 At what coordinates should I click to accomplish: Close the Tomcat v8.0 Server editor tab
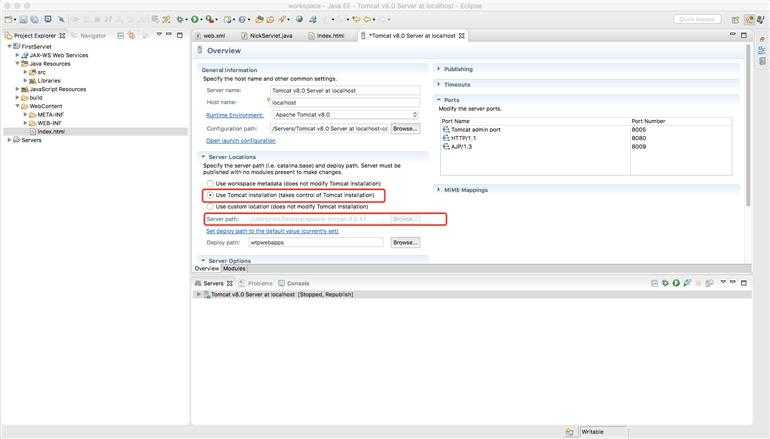[462, 36]
